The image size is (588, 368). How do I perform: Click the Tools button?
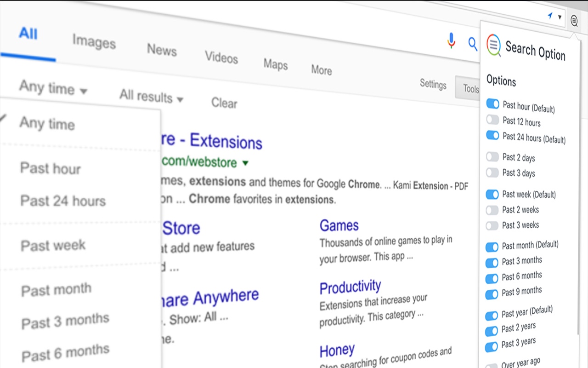point(468,88)
